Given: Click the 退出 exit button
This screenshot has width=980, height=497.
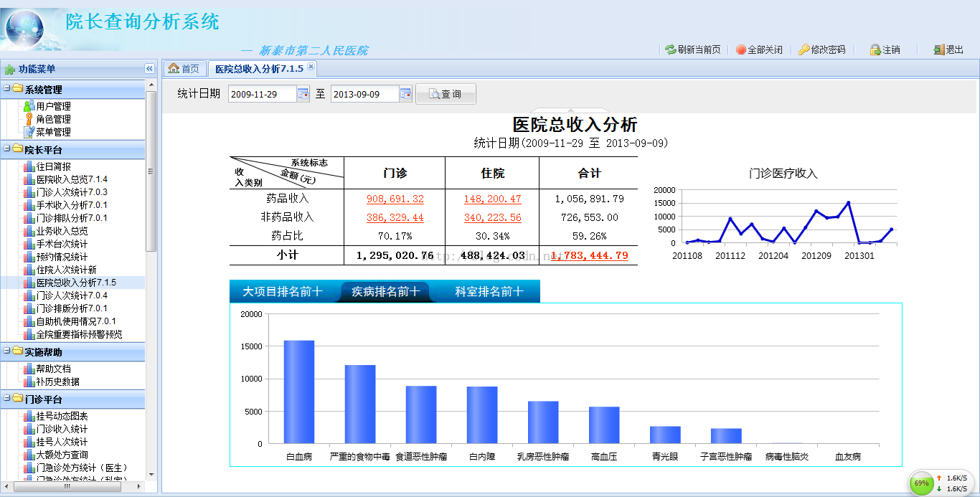Looking at the screenshot, I should [x=948, y=49].
